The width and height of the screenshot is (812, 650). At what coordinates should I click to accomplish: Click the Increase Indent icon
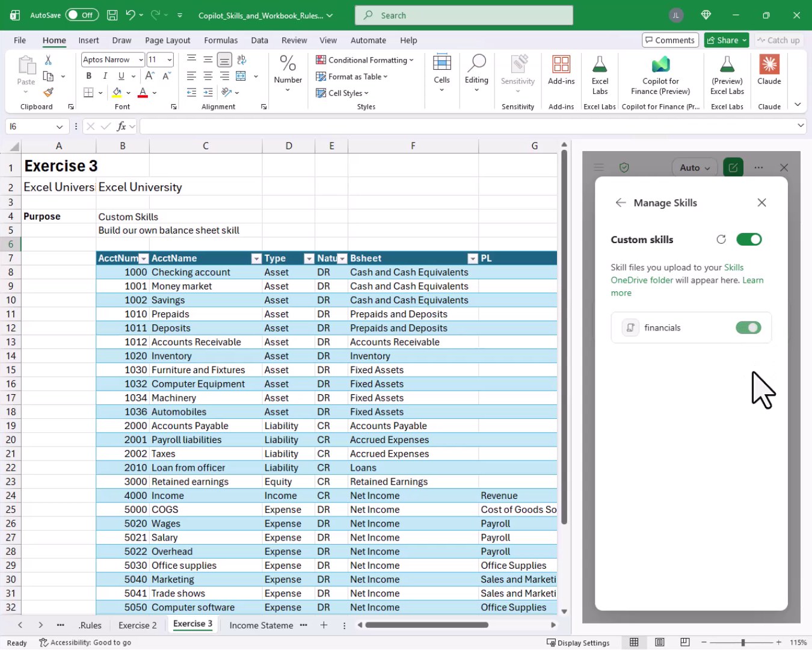tap(208, 92)
